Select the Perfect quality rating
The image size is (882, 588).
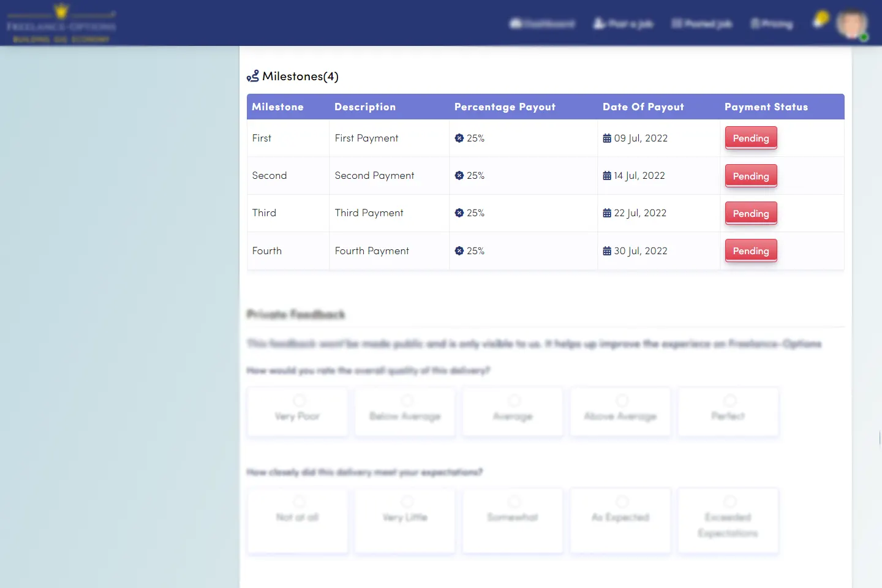728,412
